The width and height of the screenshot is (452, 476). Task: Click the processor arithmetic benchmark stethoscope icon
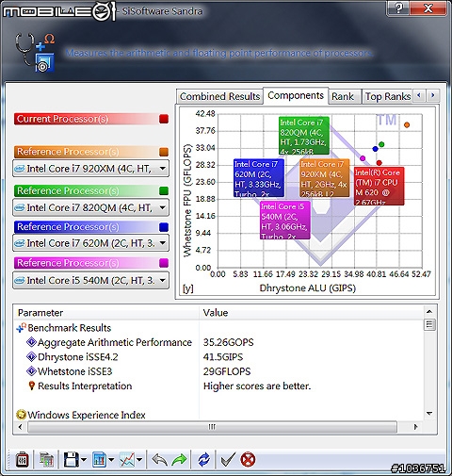click(35, 53)
